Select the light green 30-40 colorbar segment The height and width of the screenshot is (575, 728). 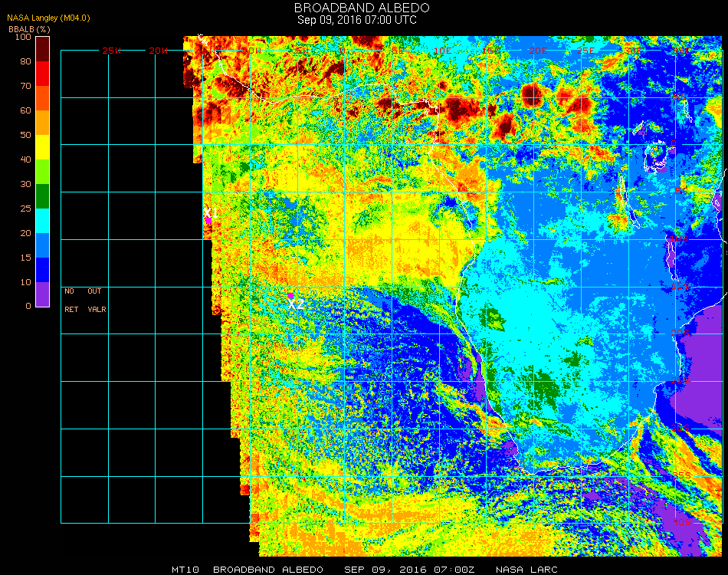(42, 172)
